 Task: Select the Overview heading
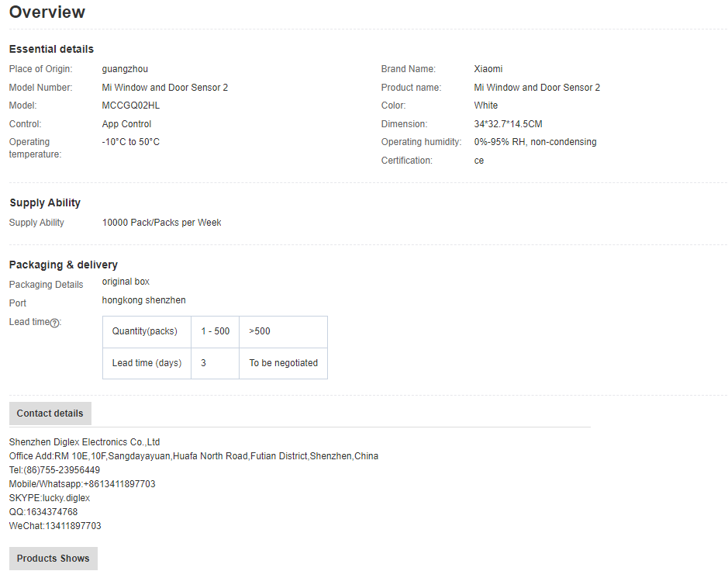tap(47, 12)
